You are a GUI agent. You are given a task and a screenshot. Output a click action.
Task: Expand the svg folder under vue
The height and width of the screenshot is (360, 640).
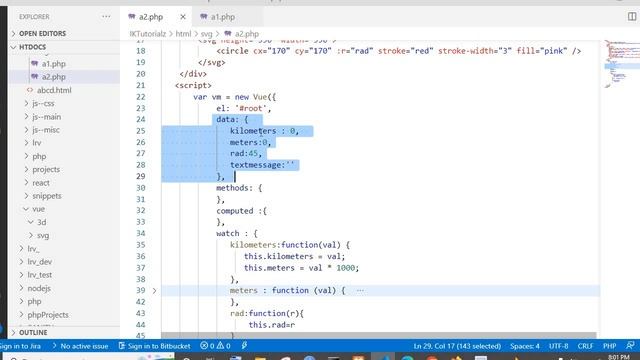click(x=43, y=236)
